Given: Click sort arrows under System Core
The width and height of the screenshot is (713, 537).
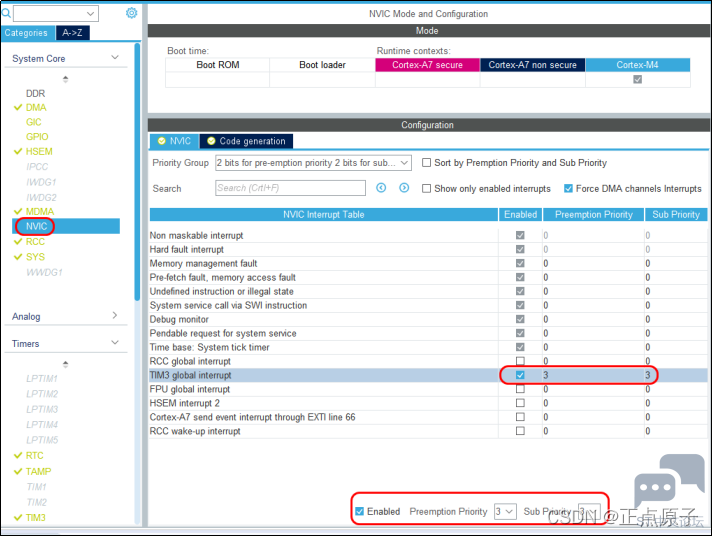Looking at the screenshot, I should pyautogui.click(x=65, y=79).
